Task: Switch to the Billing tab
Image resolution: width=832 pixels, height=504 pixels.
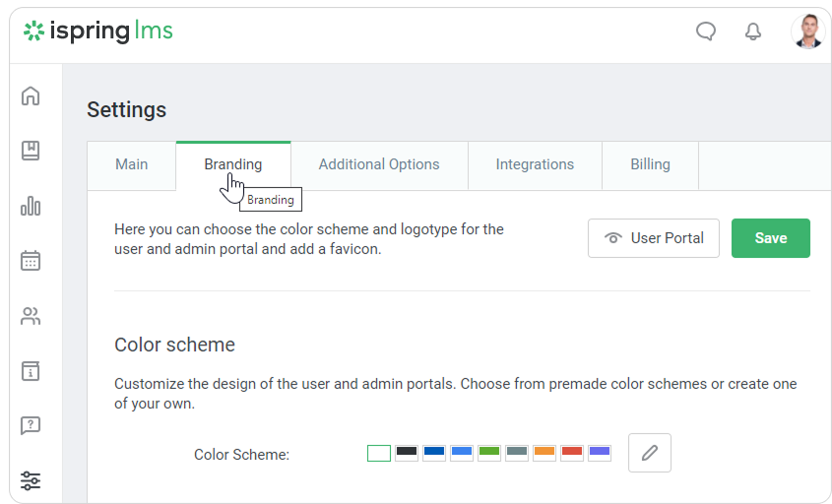Action: [x=650, y=164]
